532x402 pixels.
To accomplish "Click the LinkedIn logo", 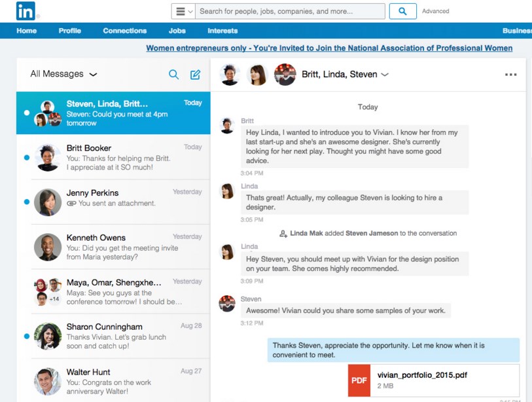I will (x=26, y=11).
